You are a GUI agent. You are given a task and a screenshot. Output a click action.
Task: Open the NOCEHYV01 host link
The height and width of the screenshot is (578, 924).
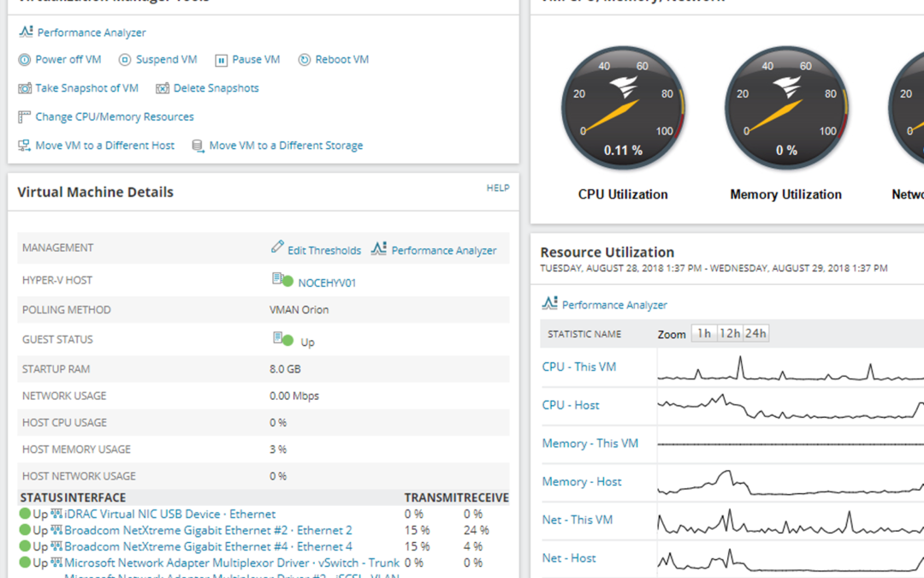[x=327, y=283]
